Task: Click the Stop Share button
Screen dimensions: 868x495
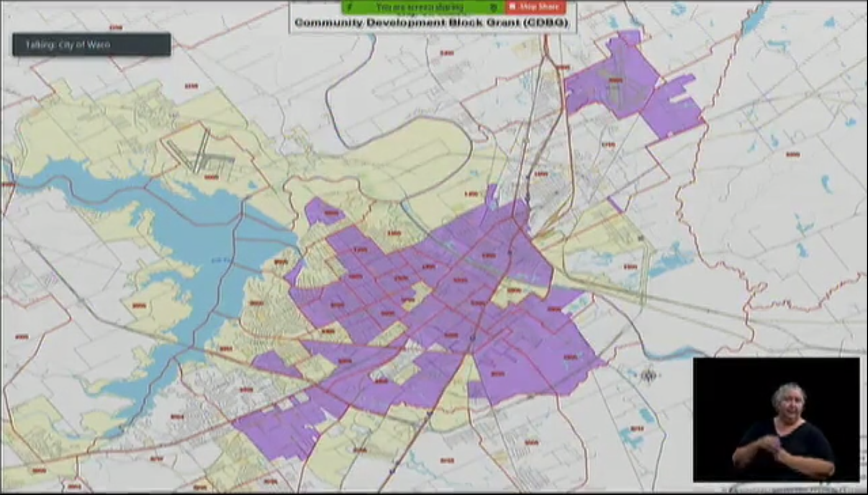Action: (x=533, y=7)
